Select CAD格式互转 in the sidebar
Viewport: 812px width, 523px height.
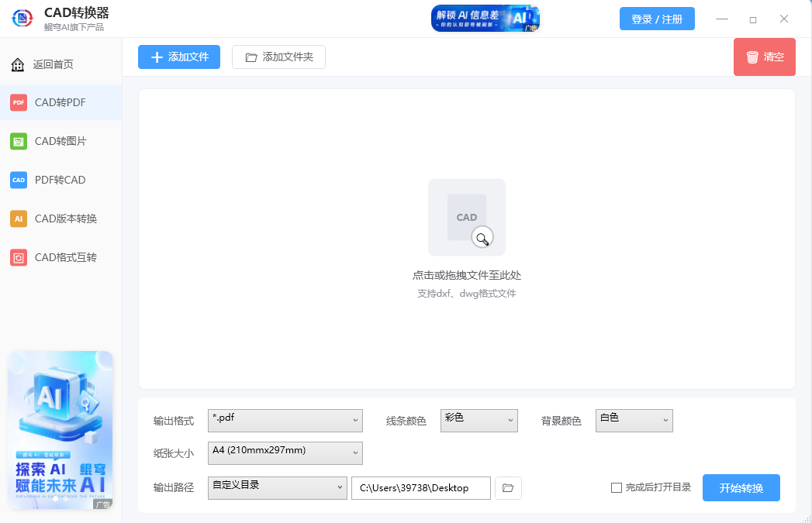(x=54, y=257)
